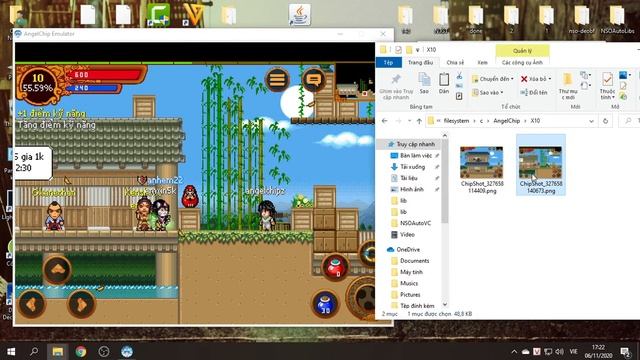This screenshot has width=640, height=360.
Task: Click the Pin to Quick access ribbon icon
Action: click(x=396, y=87)
